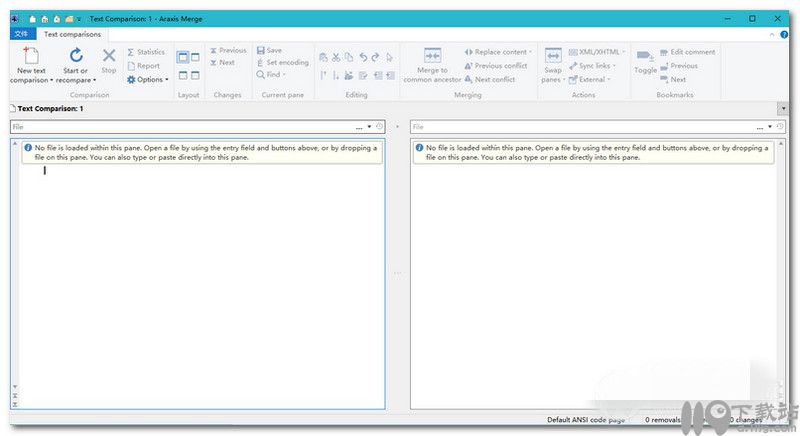This screenshot has height=436, width=800.
Task: Click the Cut scissors icon
Action: click(x=336, y=57)
